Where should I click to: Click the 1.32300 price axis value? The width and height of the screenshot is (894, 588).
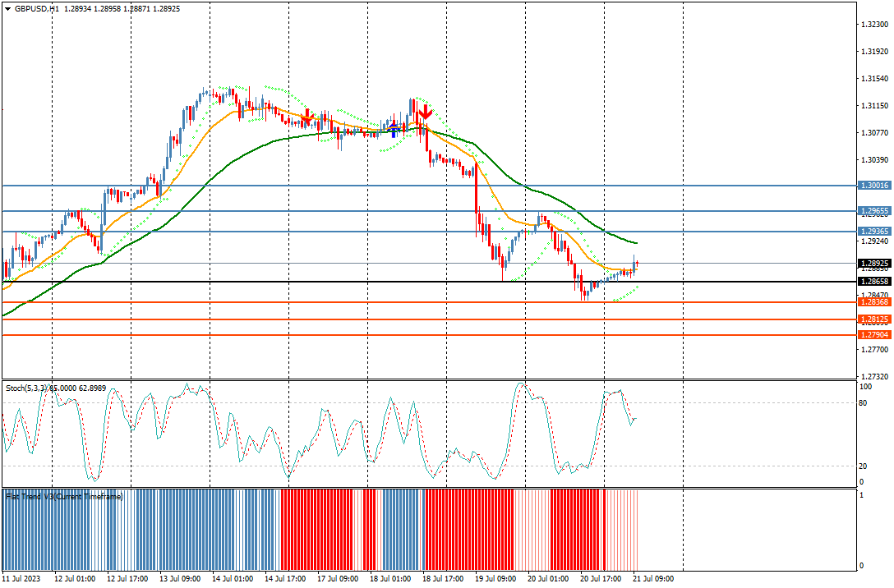[874, 25]
